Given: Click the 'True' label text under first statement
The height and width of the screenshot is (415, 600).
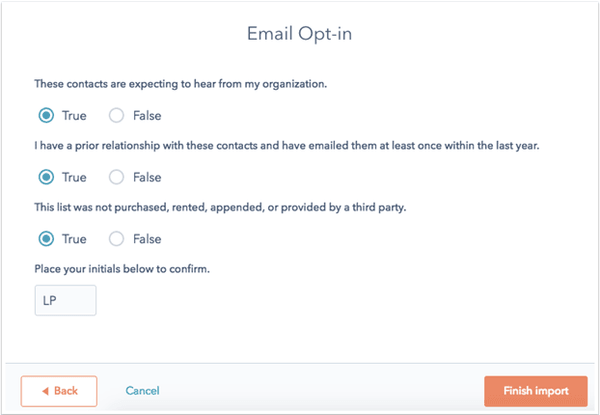Looking at the screenshot, I should pos(74,115).
